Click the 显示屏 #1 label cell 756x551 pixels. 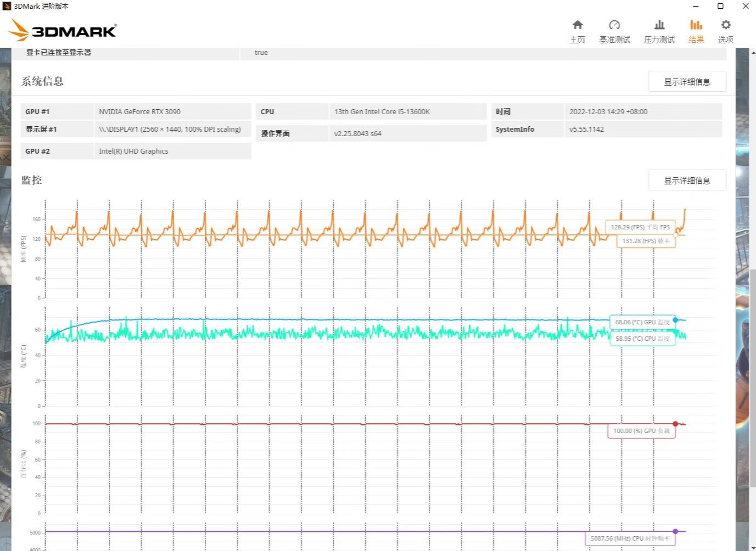point(57,129)
